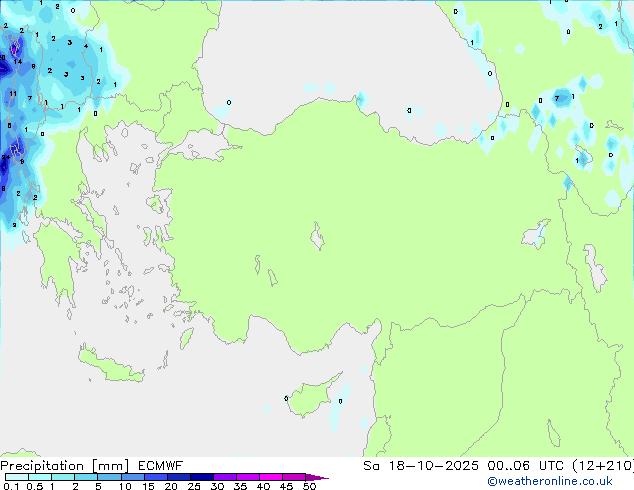Click the '14' precipitation value on map
The height and width of the screenshot is (490, 634).
tap(17, 62)
